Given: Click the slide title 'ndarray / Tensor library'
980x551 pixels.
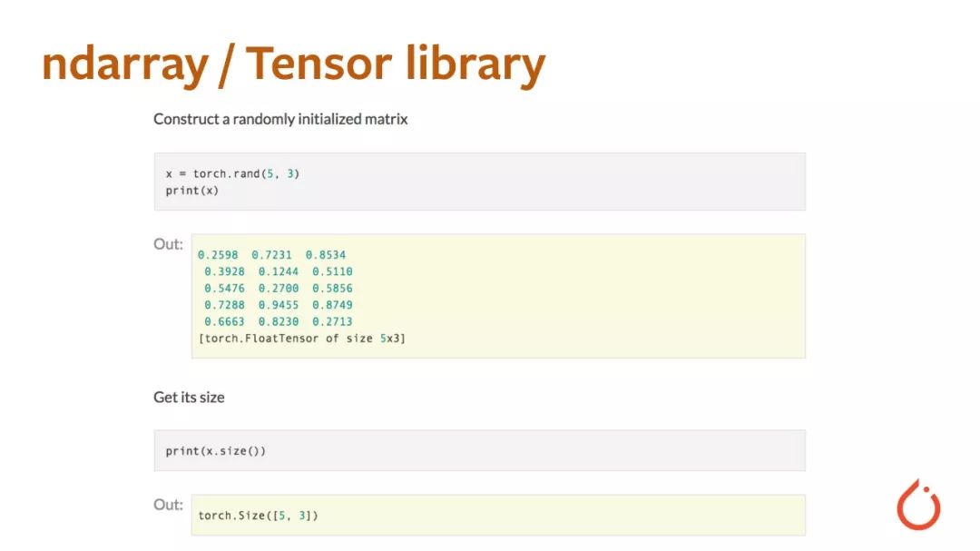Looking at the screenshot, I should coord(293,65).
